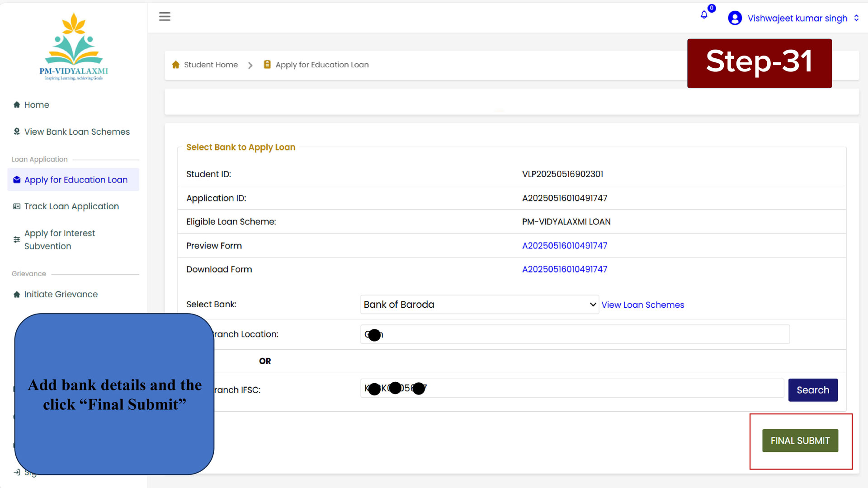Open the Select Bank dropdown
Viewport: 868px width, 488px height.
[x=479, y=305]
